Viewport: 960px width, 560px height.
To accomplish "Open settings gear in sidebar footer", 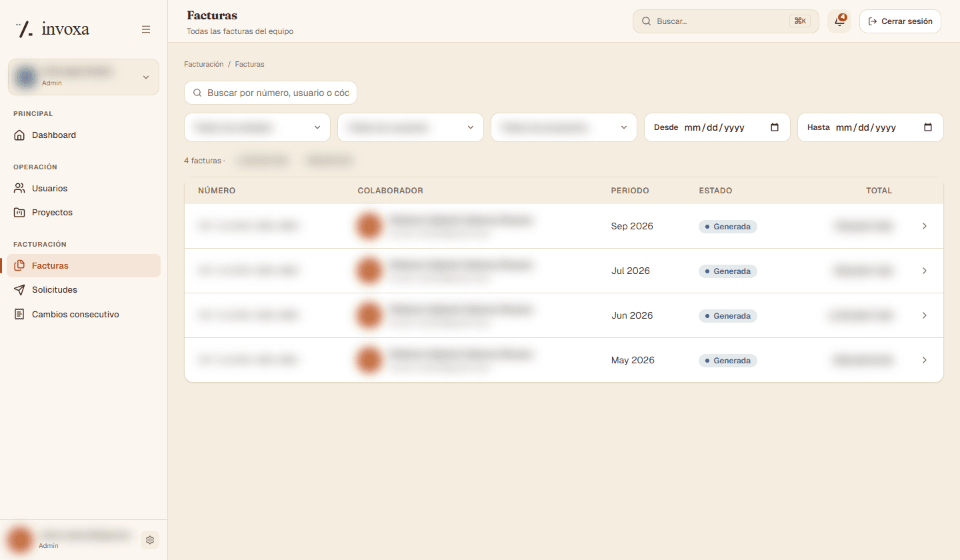I will pos(150,540).
